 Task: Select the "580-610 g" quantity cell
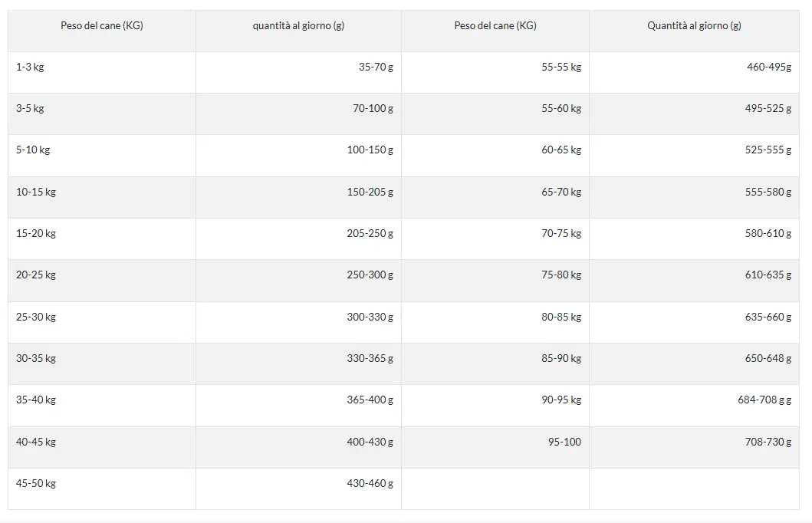[x=768, y=234]
